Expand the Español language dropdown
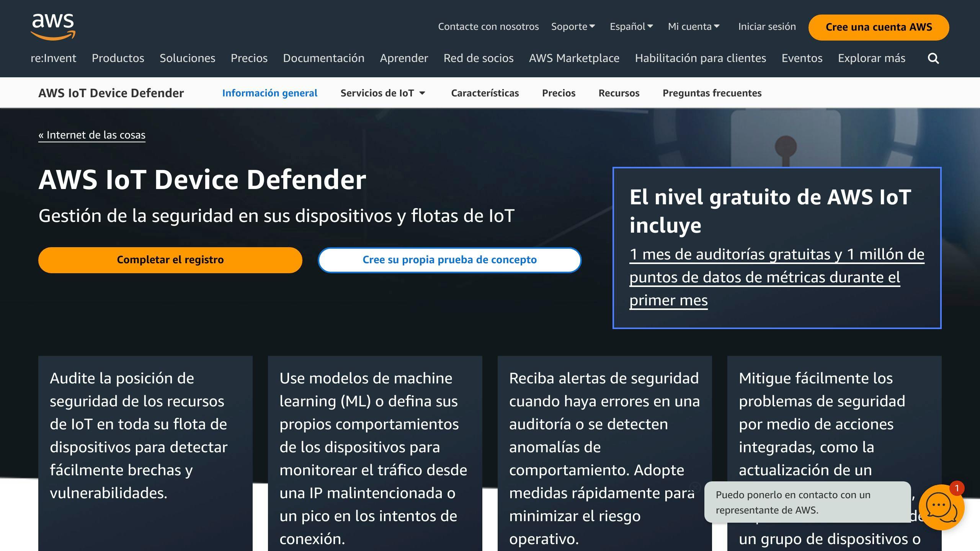This screenshot has width=980, height=551. [x=631, y=26]
